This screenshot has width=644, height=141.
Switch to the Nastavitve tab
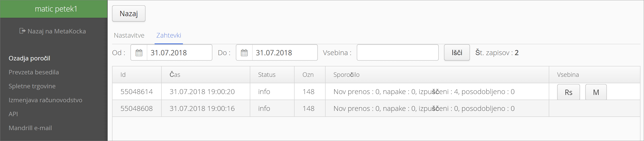[x=129, y=35]
